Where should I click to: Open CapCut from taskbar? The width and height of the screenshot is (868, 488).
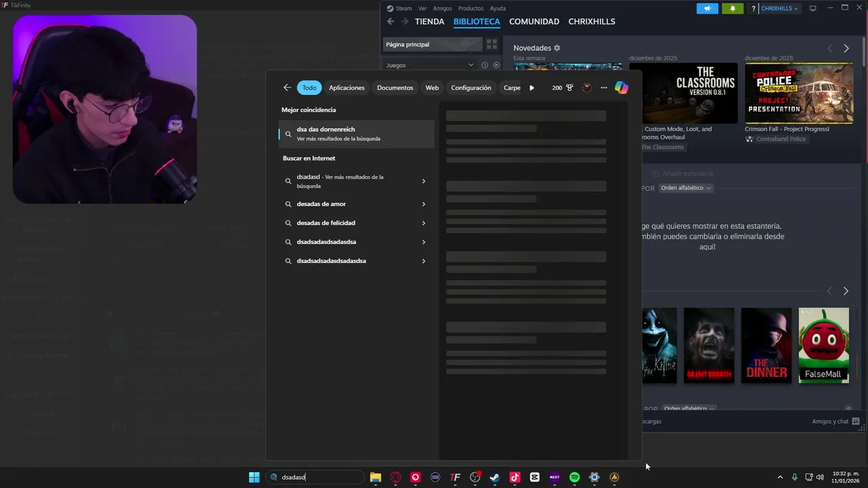[534, 477]
